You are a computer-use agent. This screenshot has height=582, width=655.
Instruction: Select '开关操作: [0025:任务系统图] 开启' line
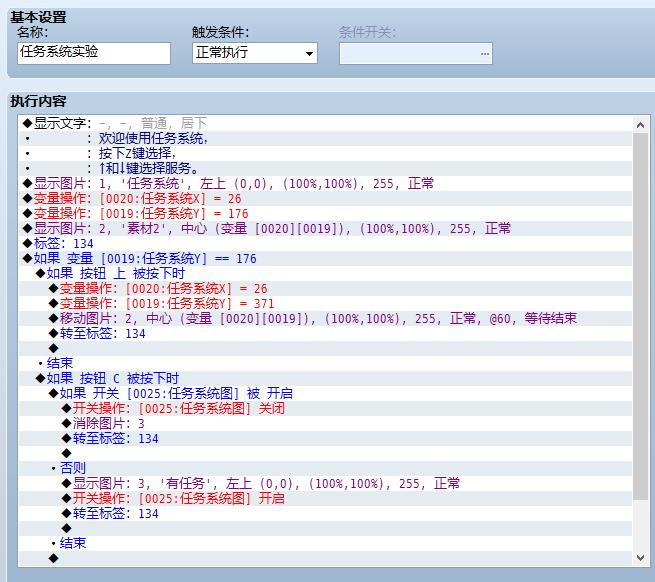coord(325,498)
